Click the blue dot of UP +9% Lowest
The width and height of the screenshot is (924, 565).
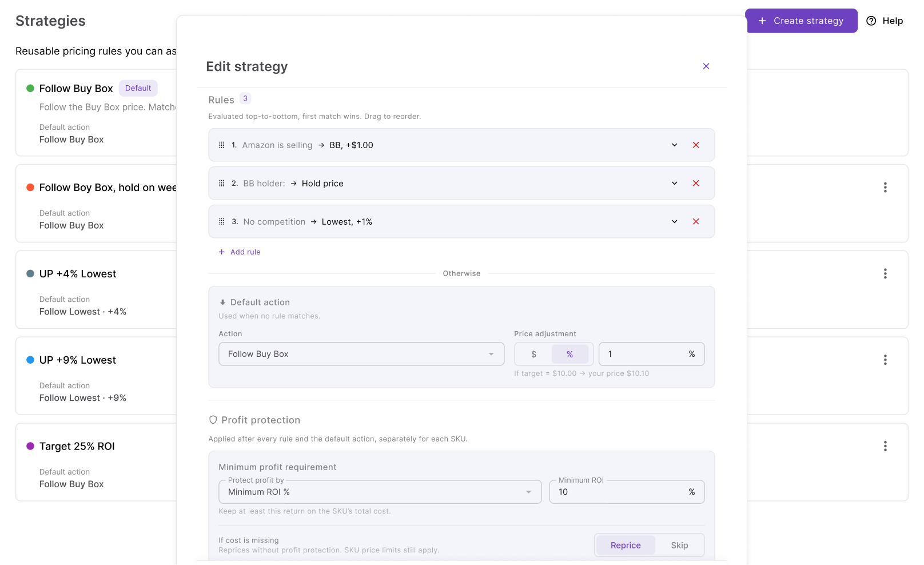(x=30, y=360)
